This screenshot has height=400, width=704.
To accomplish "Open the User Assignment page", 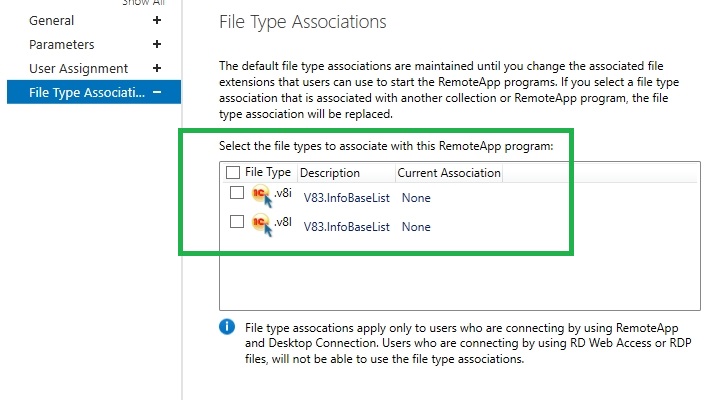I will click(x=79, y=69).
